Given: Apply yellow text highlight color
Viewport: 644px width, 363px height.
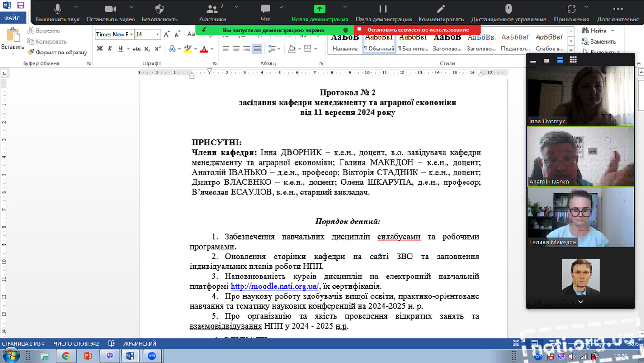Looking at the screenshot, I should pos(188,49).
